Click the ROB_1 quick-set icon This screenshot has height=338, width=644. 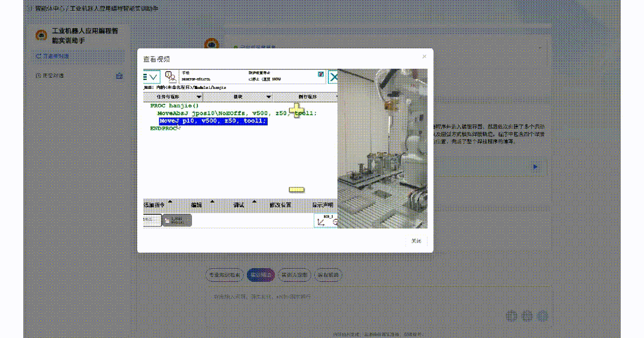point(326,220)
